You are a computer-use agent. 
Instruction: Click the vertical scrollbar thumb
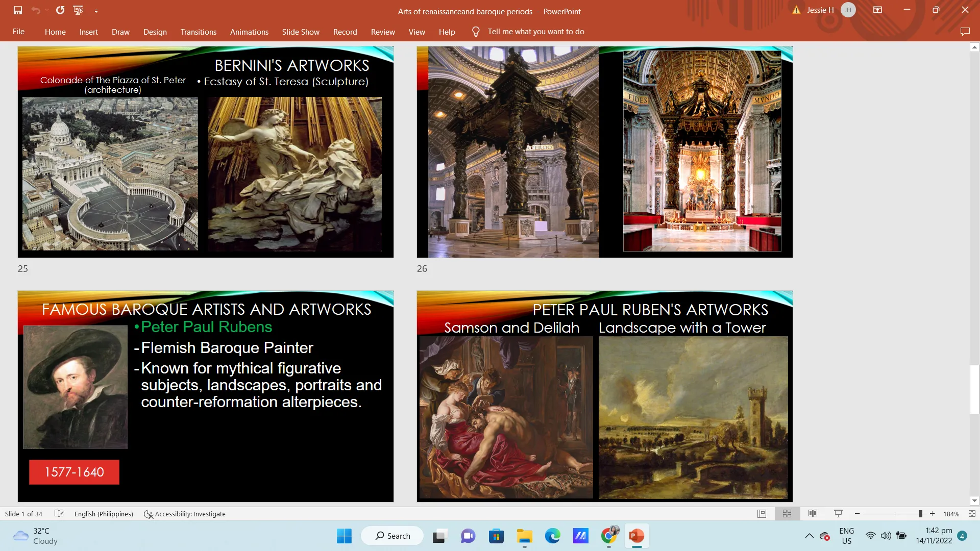coord(974,389)
